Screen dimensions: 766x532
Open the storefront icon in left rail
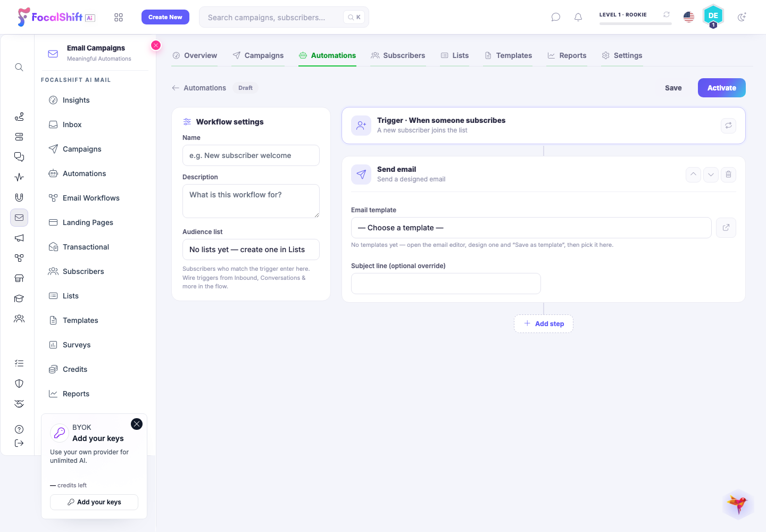[19, 278]
